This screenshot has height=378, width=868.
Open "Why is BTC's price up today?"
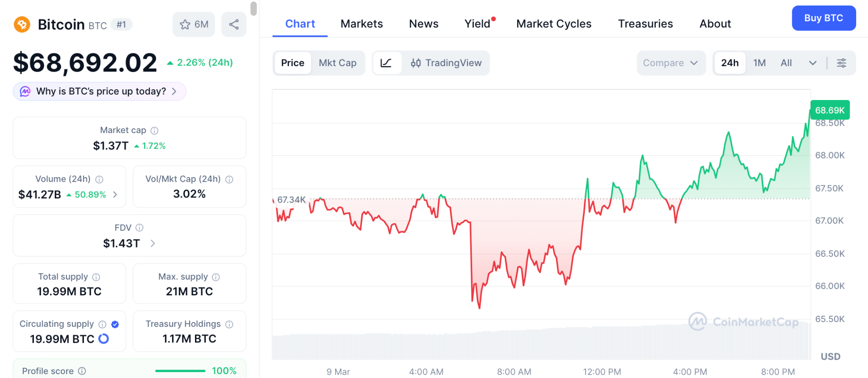[100, 92]
